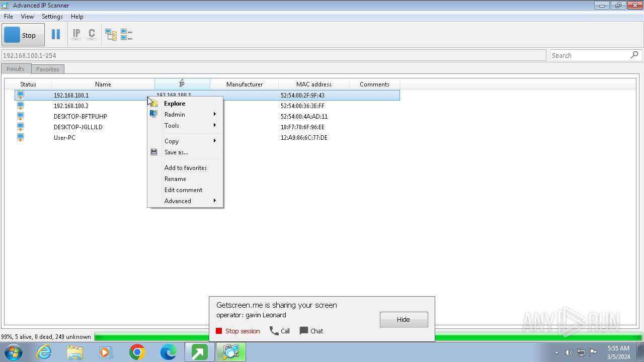
Task: Sort by the IP column header
Action: [182, 84]
